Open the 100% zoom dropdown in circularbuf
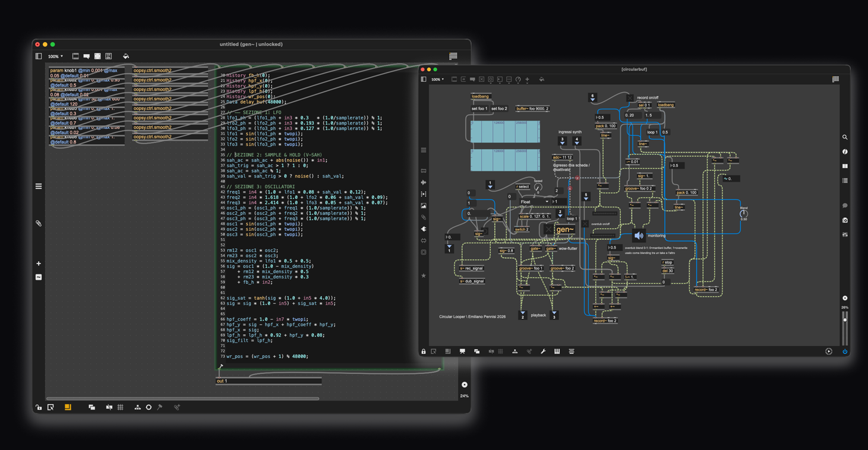The width and height of the screenshot is (868, 450). coord(437,79)
